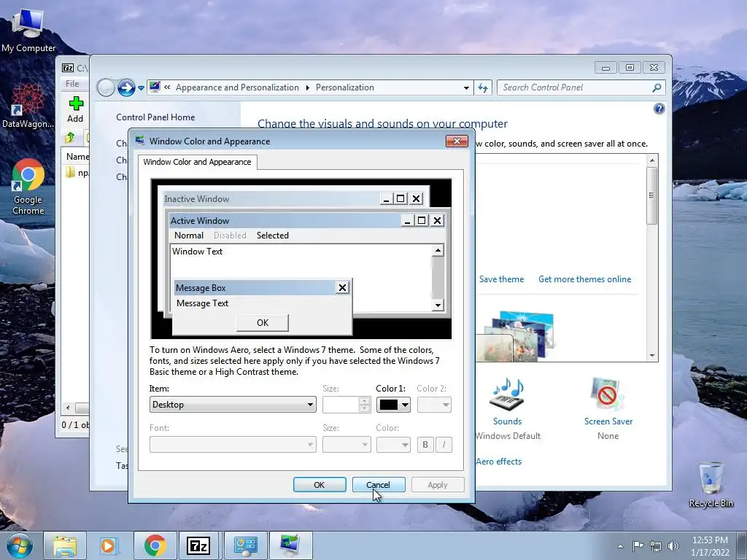Select the Personalization taskbar item
The image size is (747, 560).
pyautogui.click(x=290, y=545)
